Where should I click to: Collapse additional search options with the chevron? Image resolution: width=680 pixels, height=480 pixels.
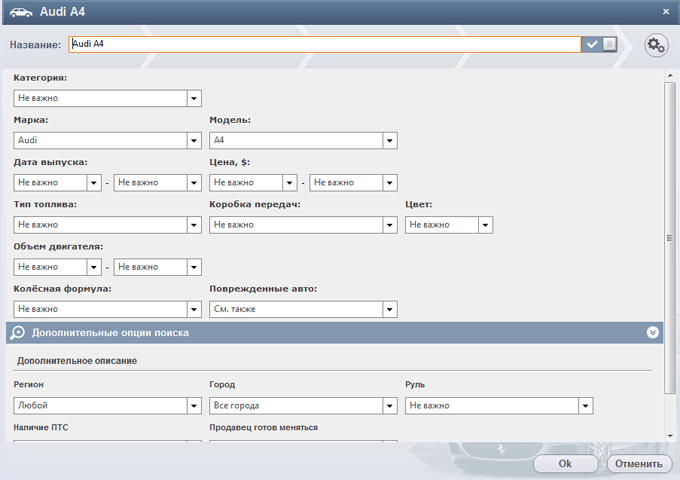click(652, 333)
